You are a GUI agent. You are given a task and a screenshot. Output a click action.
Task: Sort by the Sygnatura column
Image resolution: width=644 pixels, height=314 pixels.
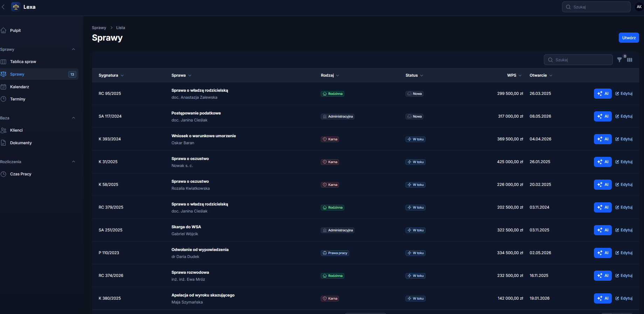111,75
